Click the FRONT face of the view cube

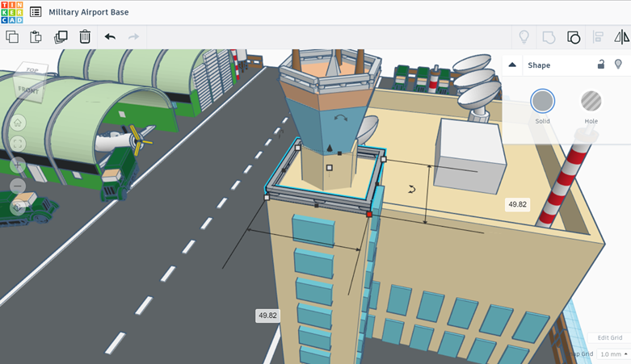coord(28,90)
